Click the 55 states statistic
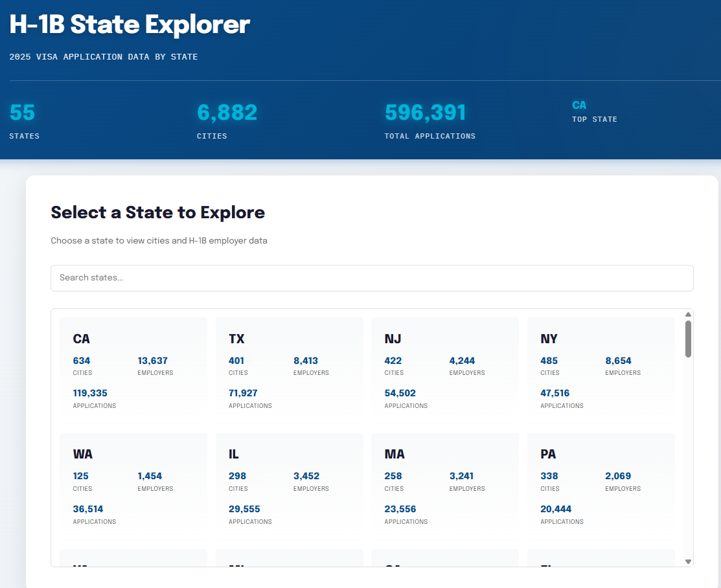721x588 pixels. click(x=22, y=113)
